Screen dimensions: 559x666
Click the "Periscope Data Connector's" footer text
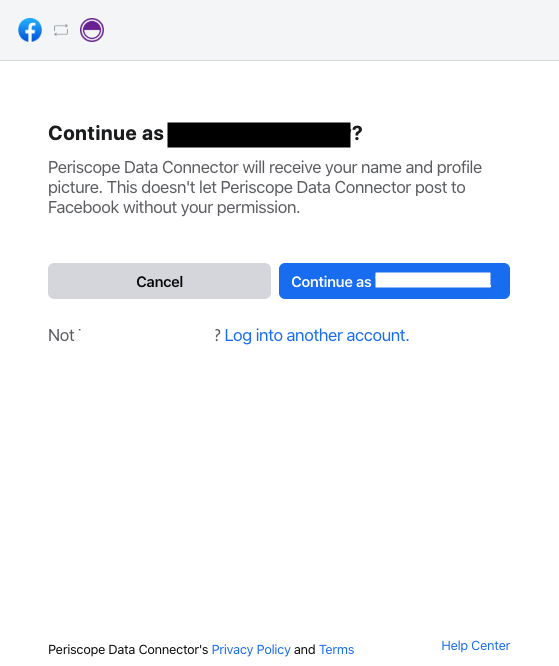128,649
